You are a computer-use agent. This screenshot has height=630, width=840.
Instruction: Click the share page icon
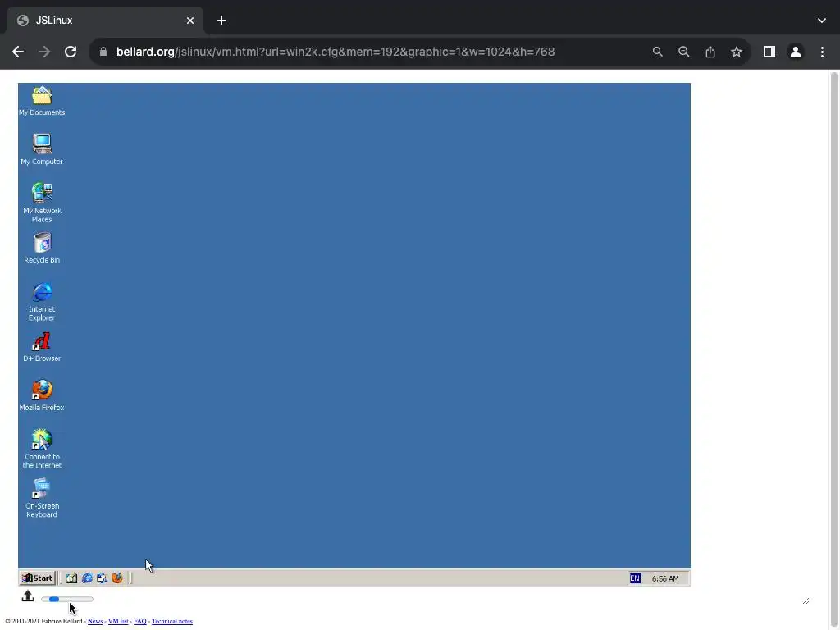click(710, 52)
